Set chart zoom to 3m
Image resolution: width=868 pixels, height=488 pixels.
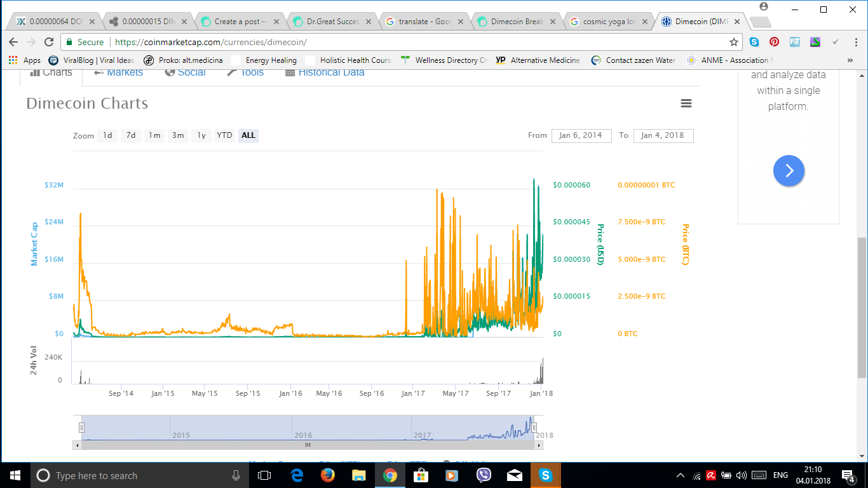pos(178,135)
